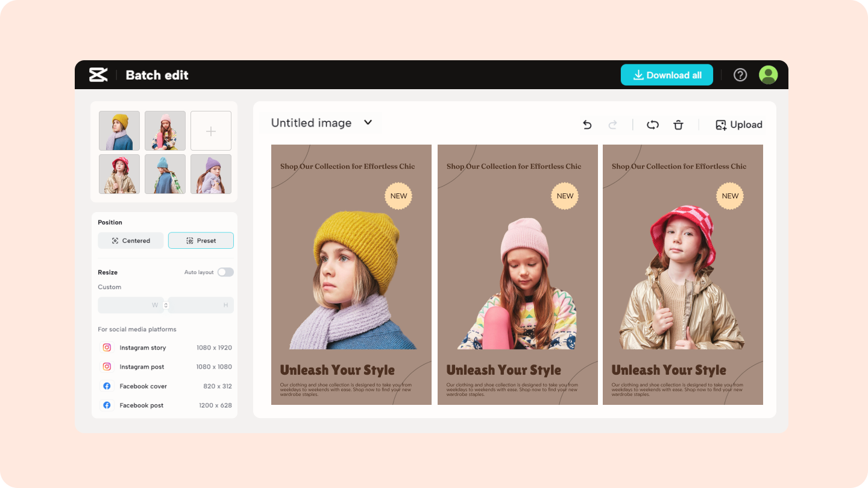The height and width of the screenshot is (488, 868).
Task: Click the replace image loop icon
Action: tap(652, 125)
